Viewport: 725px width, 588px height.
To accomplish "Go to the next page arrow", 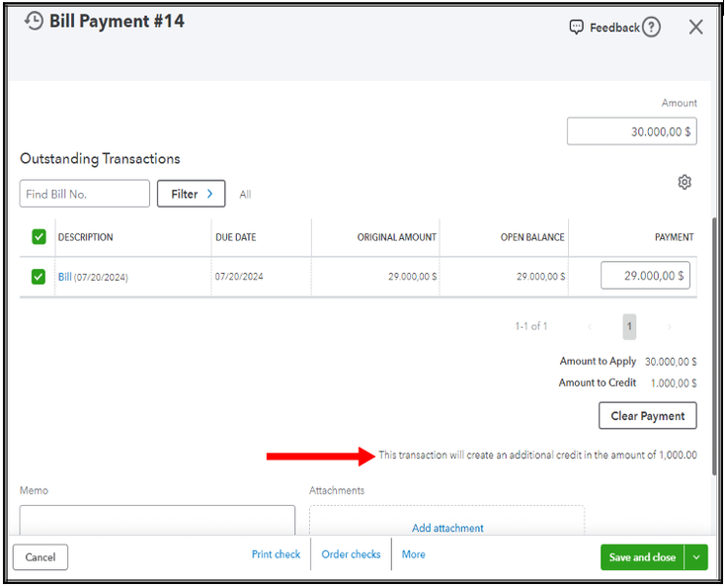I will coord(669,327).
